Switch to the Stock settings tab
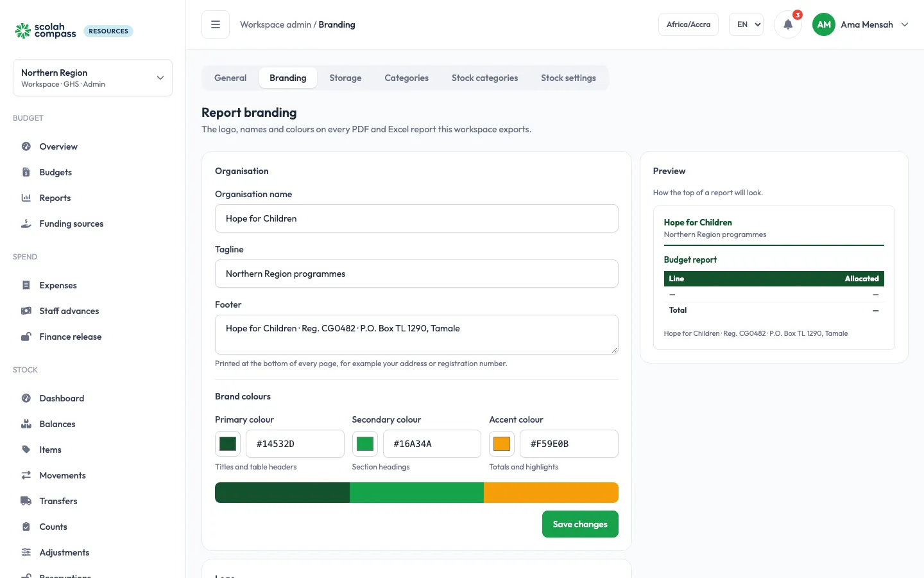Screen dimensions: 924x578 point(568,78)
